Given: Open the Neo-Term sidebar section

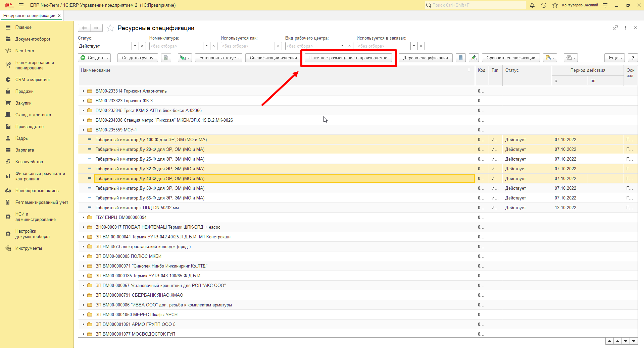Looking at the screenshot, I should point(24,51).
